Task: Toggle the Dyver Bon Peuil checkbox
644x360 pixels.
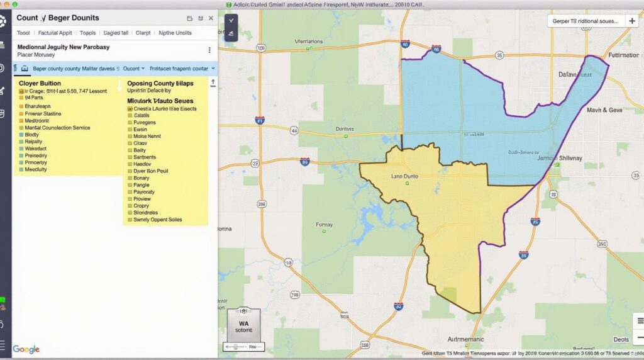Action: [x=130, y=171]
